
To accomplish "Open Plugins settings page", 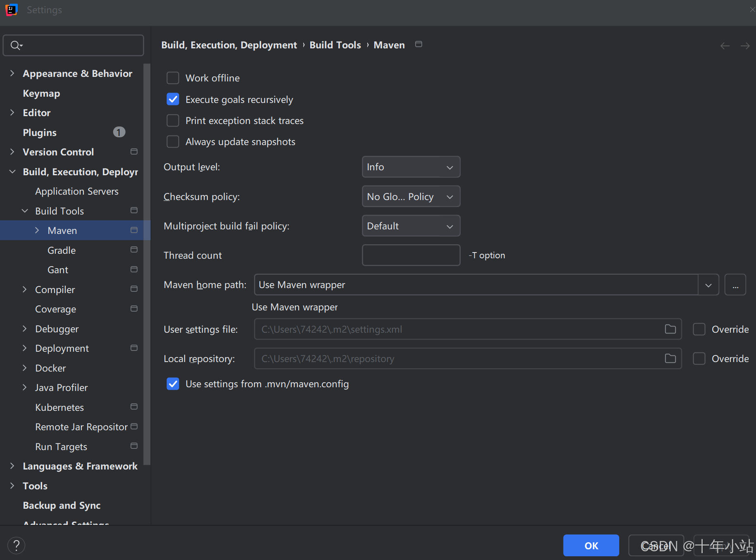I will point(40,133).
